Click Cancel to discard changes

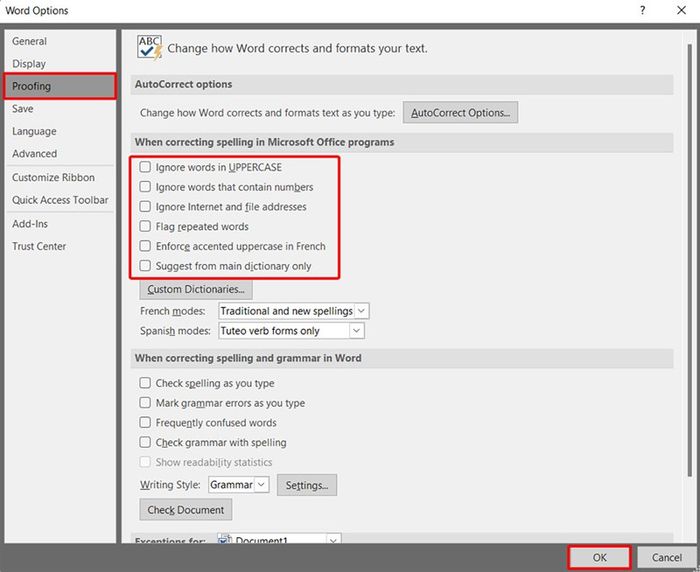tap(667, 557)
